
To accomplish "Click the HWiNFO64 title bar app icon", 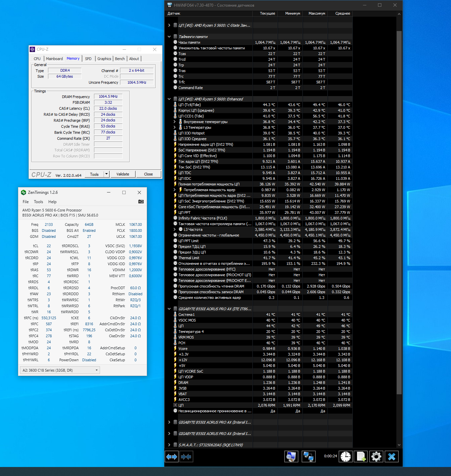I will [170, 5].
